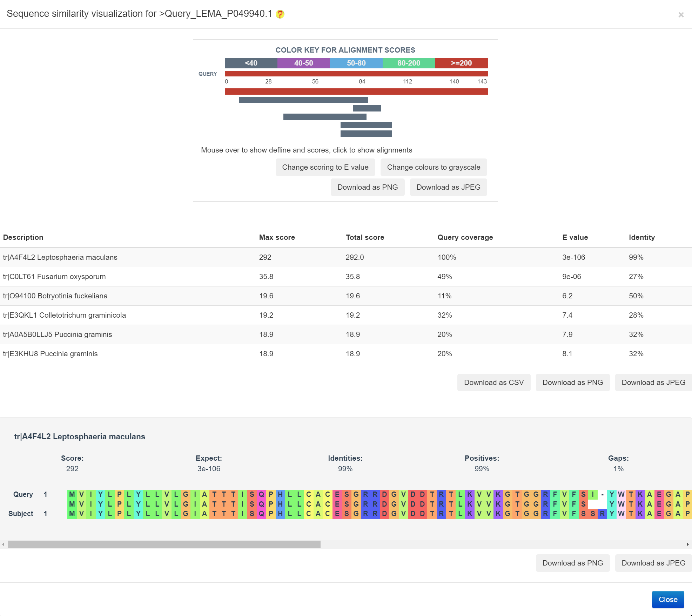
Task: Click the yellow help question mark icon
Action: (x=280, y=14)
